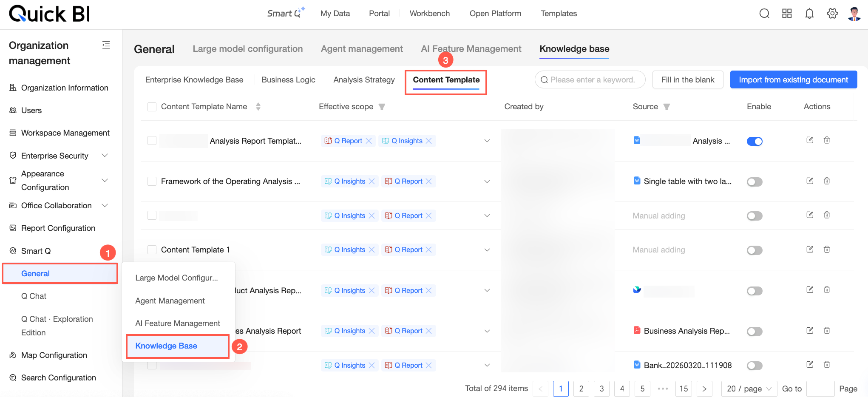The image size is (868, 397).
Task: Delete the Bank_20260320_111908 row
Action: coord(827,365)
